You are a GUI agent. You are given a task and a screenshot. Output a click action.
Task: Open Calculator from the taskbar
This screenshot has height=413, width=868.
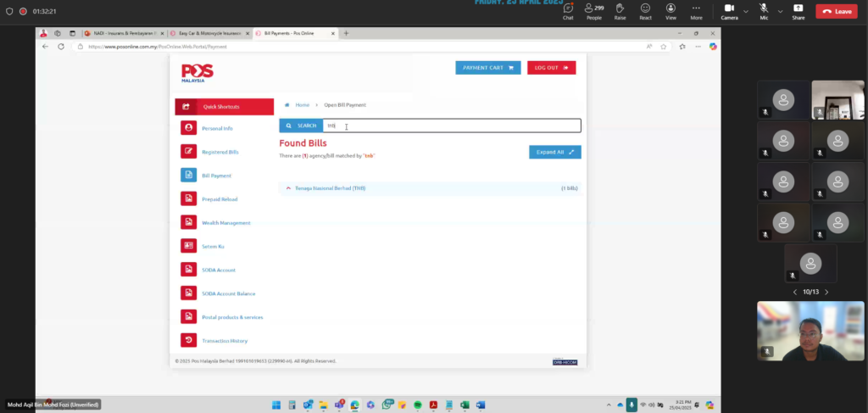click(292, 405)
